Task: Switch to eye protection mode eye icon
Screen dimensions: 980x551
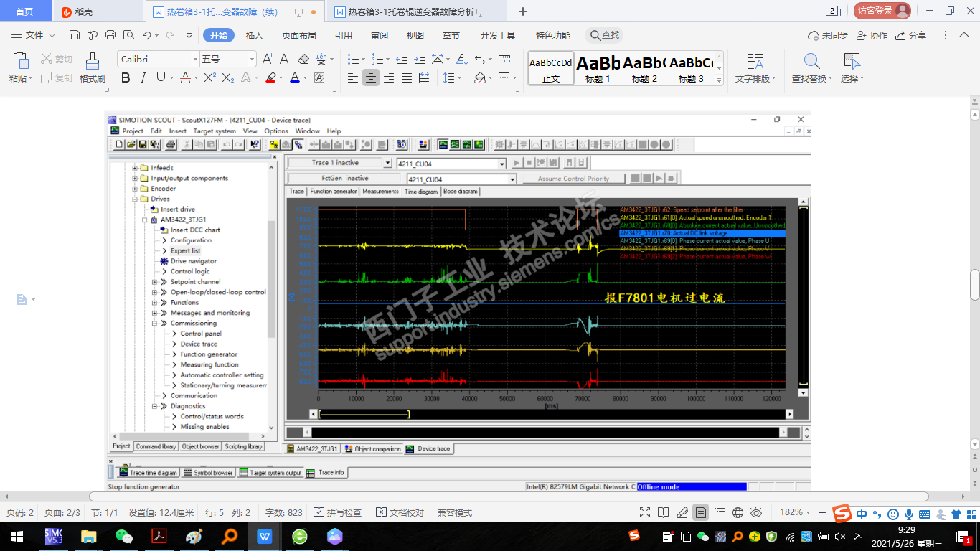Action: (x=756, y=512)
